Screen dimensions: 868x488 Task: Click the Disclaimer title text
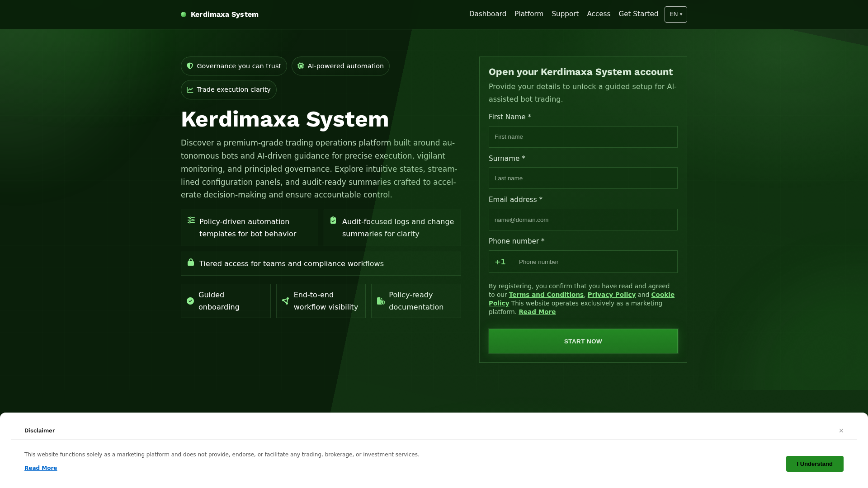click(40, 431)
